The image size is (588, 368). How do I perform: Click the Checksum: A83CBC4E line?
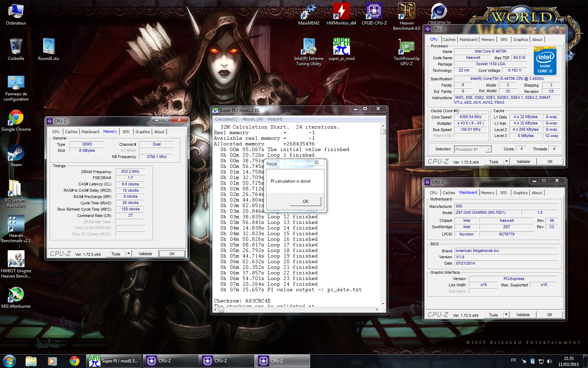point(242,301)
